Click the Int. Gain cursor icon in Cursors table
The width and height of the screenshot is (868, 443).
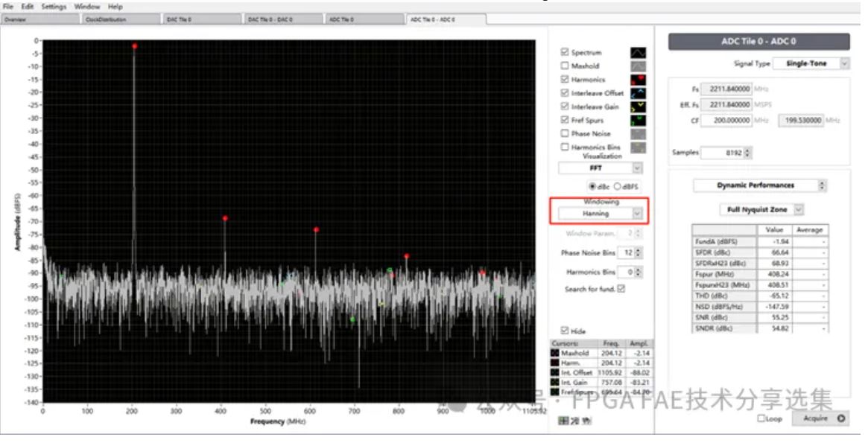coord(555,382)
